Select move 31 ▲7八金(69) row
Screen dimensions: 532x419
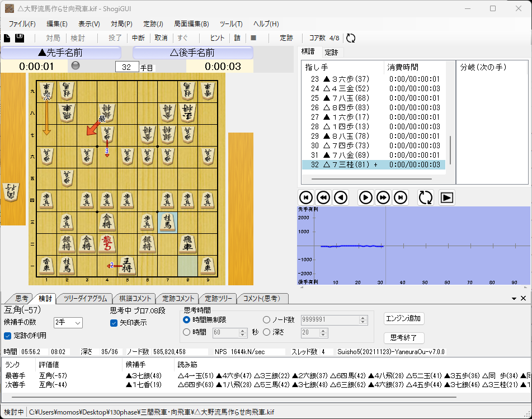click(374, 155)
